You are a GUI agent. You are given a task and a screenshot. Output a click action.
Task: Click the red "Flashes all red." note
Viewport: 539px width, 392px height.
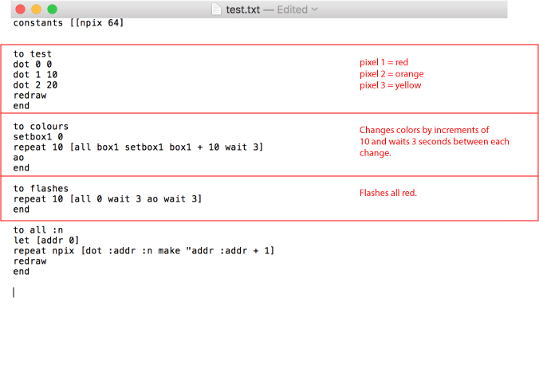(388, 193)
